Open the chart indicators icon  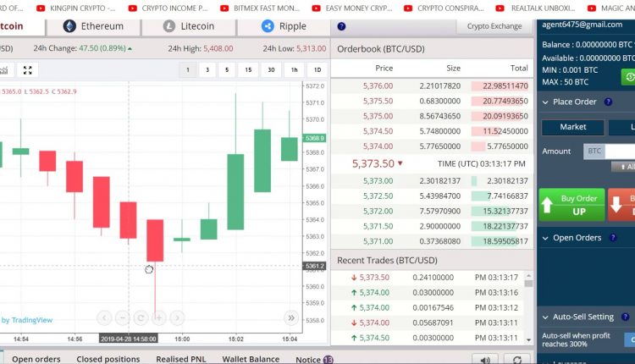(x=4, y=70)
